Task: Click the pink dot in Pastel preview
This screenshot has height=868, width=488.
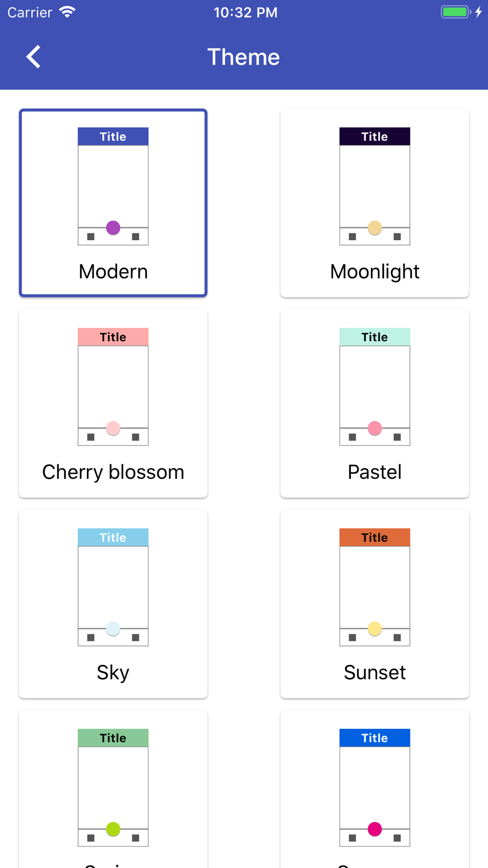Action: point(375,428)
